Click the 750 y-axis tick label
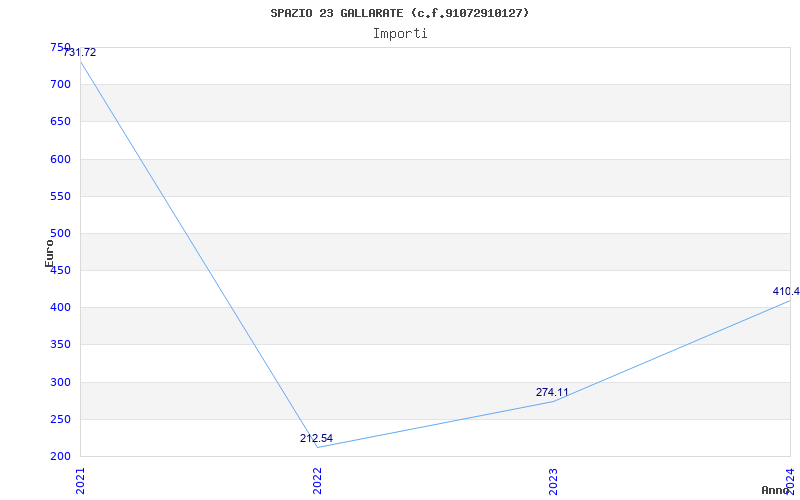Screen dimensions: 800x500 click(60, 47)
